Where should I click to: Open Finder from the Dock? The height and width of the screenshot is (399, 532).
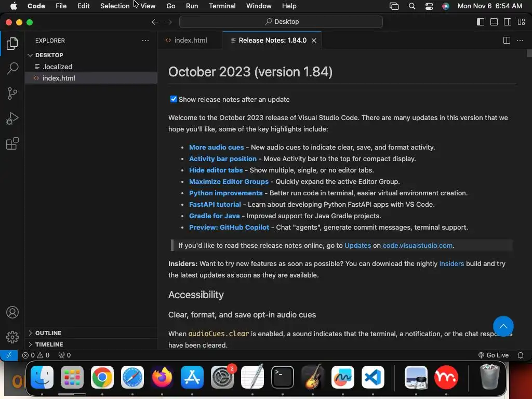click(42, 377)
